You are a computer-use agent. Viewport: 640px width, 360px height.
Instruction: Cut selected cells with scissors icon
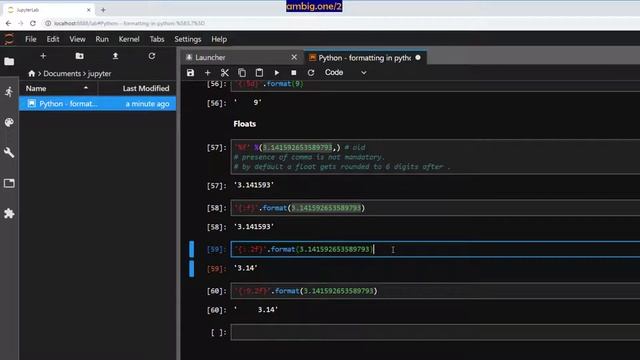click(224, 73)
